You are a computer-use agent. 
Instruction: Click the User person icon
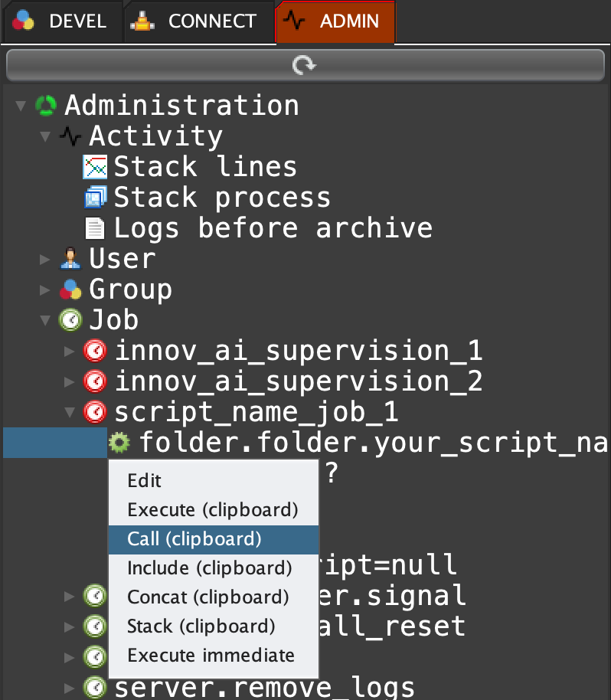[x=70, y=259]
